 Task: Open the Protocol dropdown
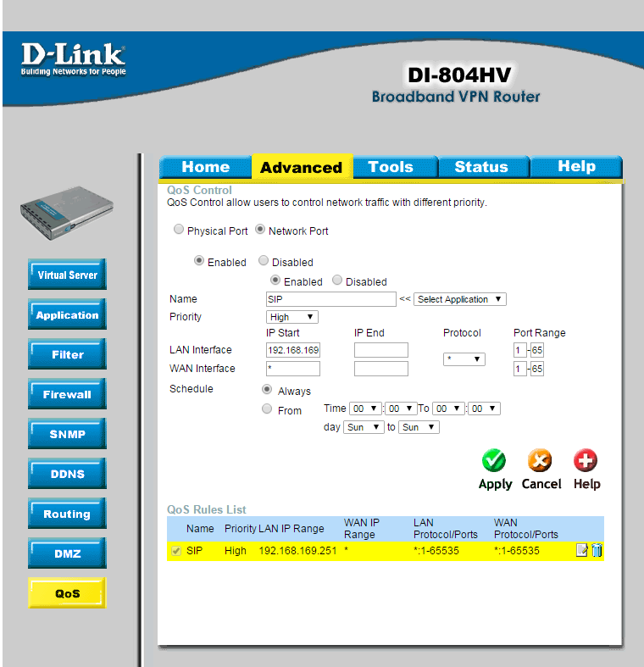(464, 359)
